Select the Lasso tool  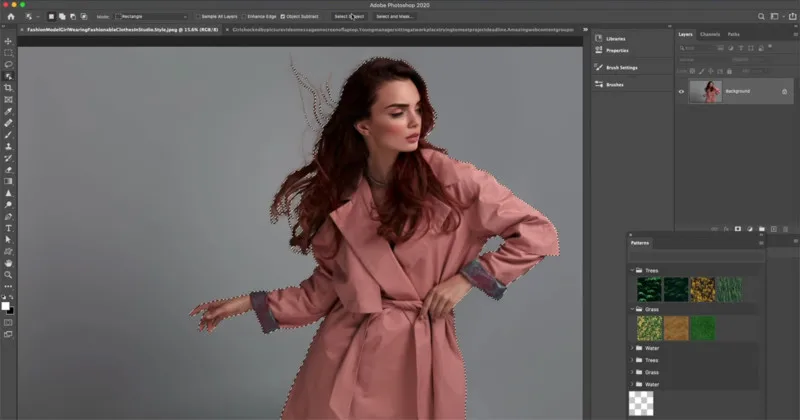pos(8,64)
